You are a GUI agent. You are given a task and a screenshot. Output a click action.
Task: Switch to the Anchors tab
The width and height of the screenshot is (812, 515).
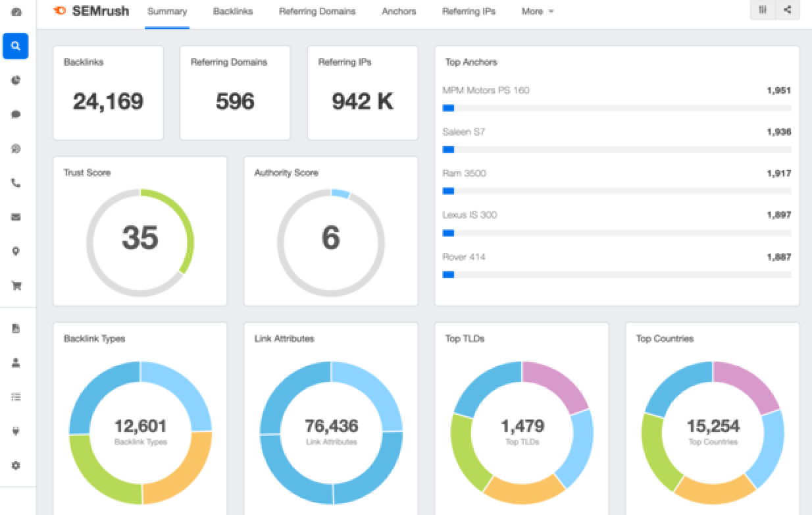click(x=398, y=11)
